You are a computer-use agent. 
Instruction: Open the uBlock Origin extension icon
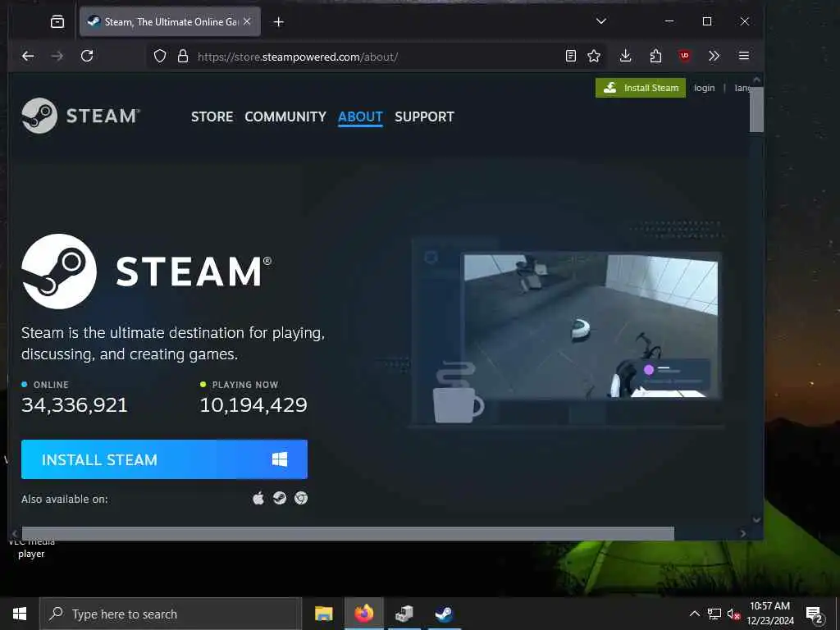(x=685, y=56)
